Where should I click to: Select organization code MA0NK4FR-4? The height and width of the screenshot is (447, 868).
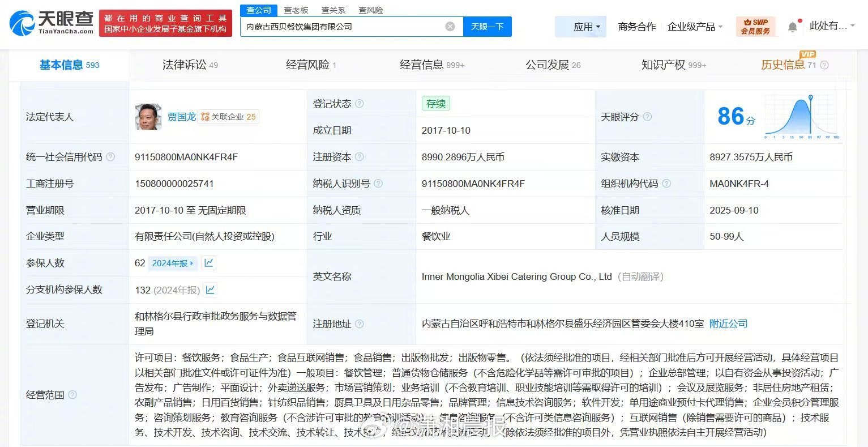[x=739, y=184]
